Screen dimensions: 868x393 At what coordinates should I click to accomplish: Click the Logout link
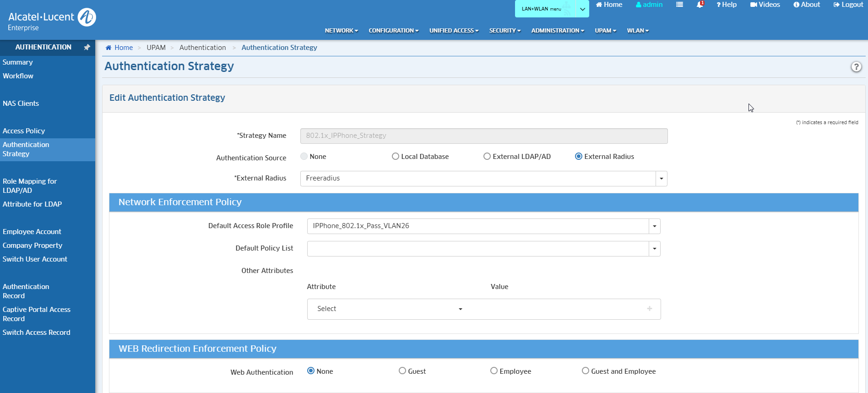click(x=848, y=5)
